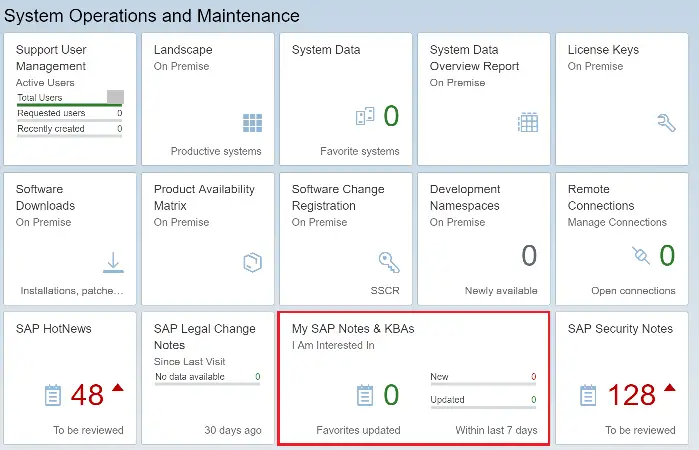Click the SAP Security Notes clipboard icon
The width and height of the screenshot is (699, 450).
click(x=588, y=395)
